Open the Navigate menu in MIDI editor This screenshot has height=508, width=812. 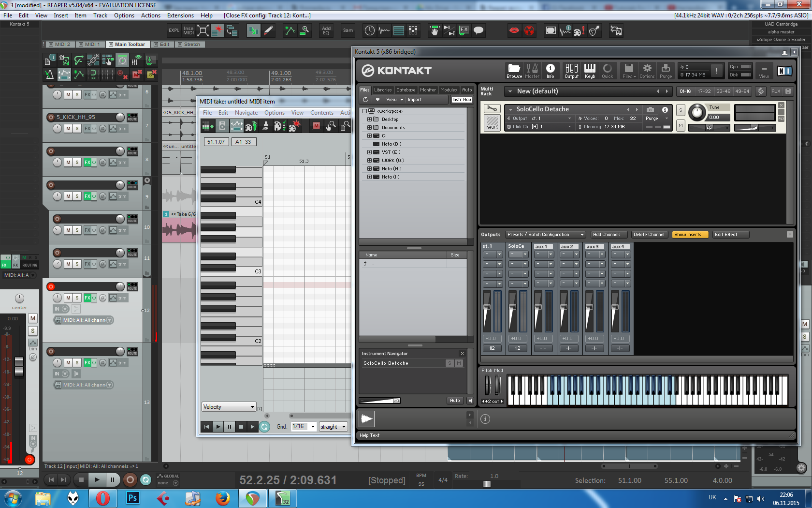pos(246,113)
